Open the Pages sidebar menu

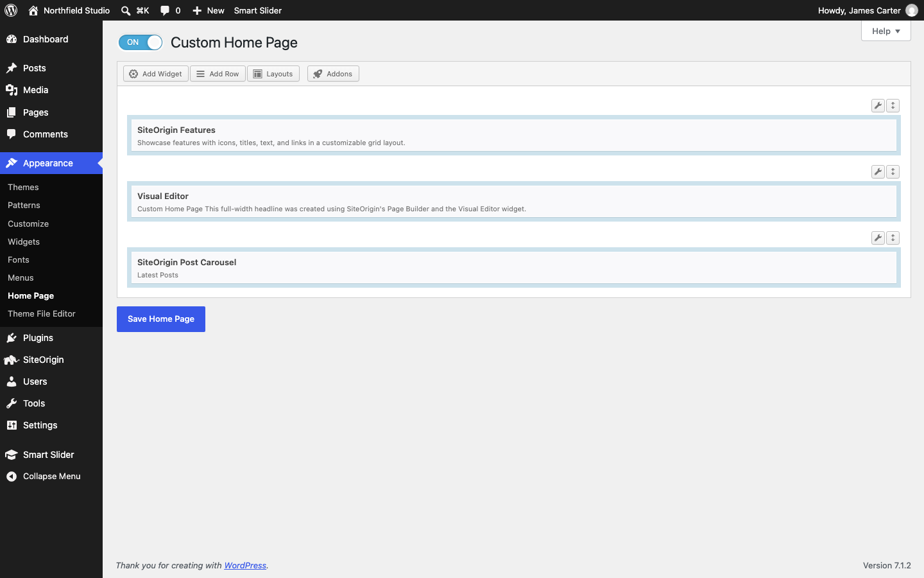click(51, 112)
